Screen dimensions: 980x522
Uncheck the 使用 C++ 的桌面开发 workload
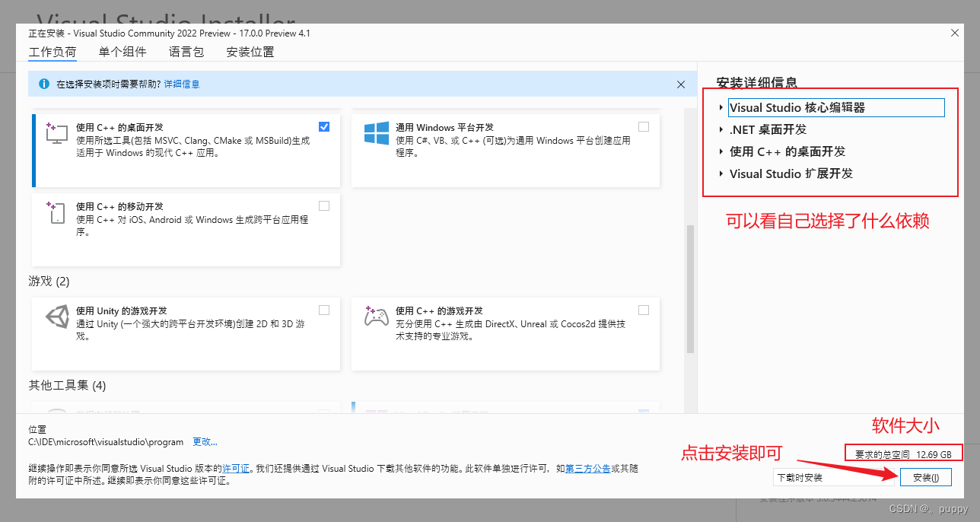click(x=323, y=126)
